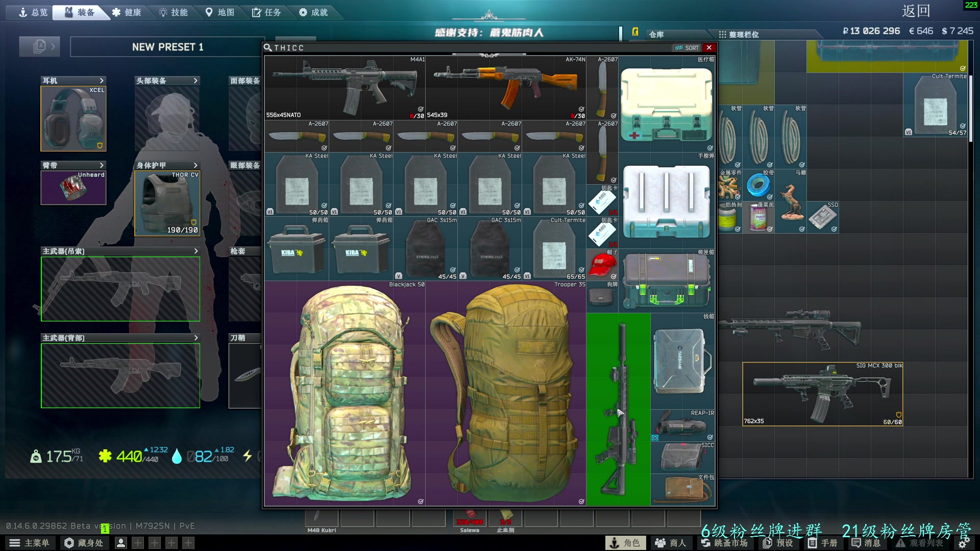This screenshot has width=980, height=551.
Task: Select the Cult Termite plate showing 54/57
Action: tap(935, 105)
